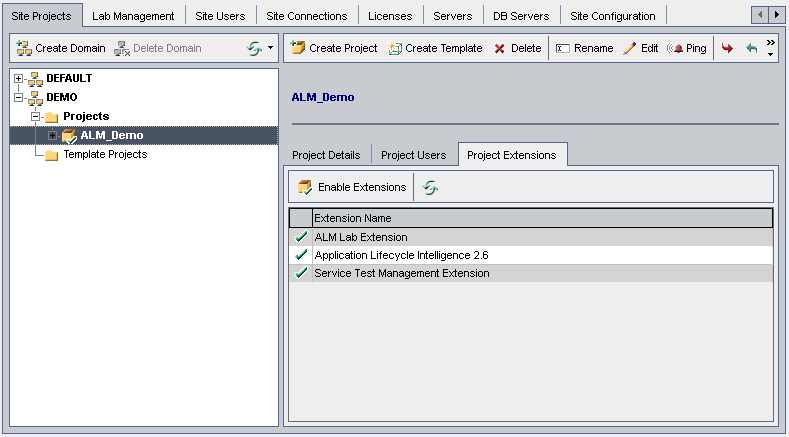789x437 pixels.
Task: Switch to the Project Details tab
Action: tap(327, 155)
